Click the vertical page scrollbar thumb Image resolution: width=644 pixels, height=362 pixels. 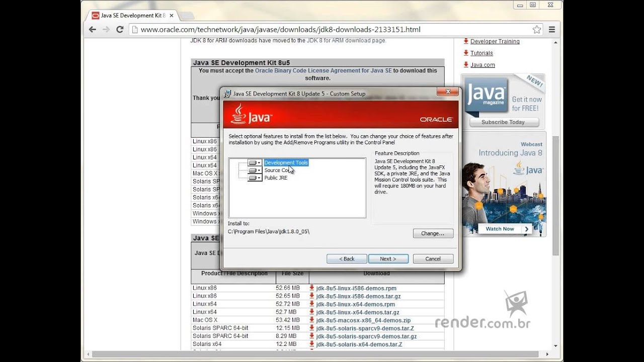[555, 196]
